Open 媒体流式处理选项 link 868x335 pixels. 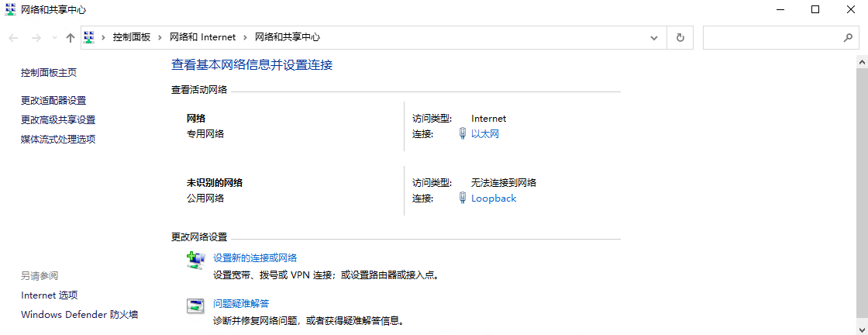pyautogui.click(x=58, y=139)
